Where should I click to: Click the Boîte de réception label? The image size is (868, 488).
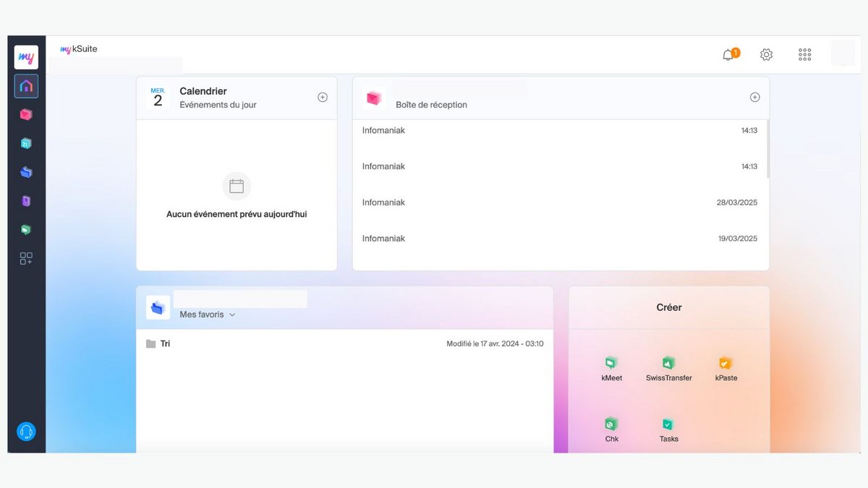431,105
